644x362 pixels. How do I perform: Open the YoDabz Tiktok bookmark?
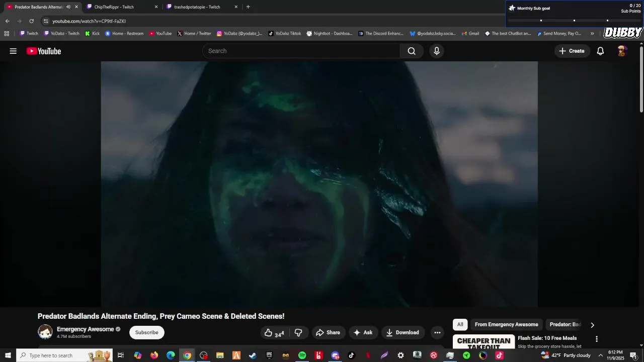click(284, 34)
